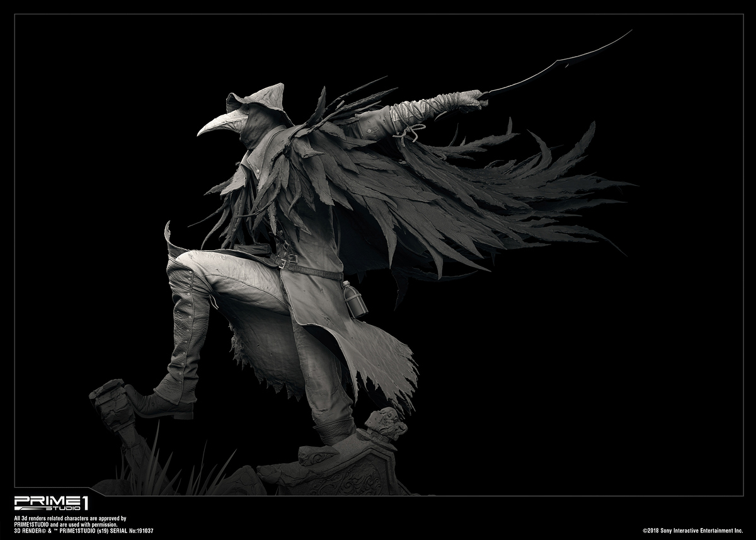The image size is (756, 540).
Task: Click the text "All 3d renders related characters are approved by"
Action: click(70, 518)
